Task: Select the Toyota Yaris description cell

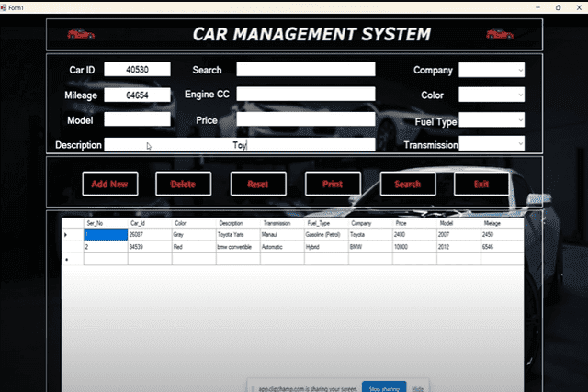Action: [238, 235]
